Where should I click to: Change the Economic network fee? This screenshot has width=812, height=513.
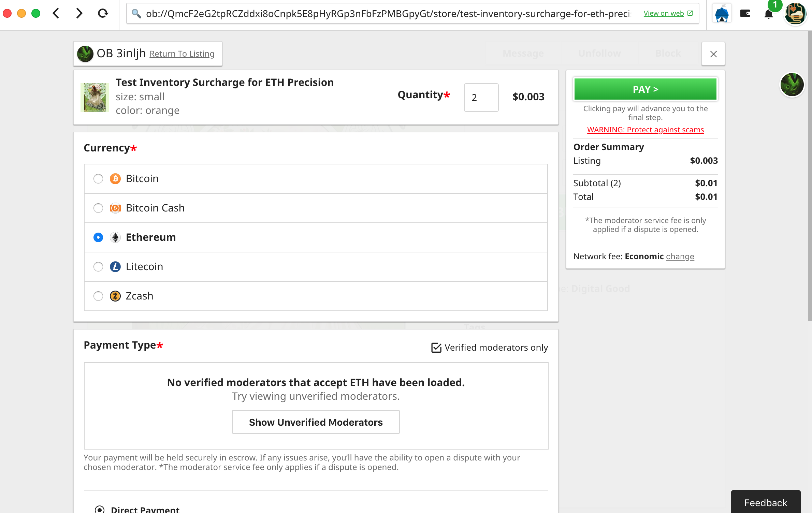pos(680,256)
